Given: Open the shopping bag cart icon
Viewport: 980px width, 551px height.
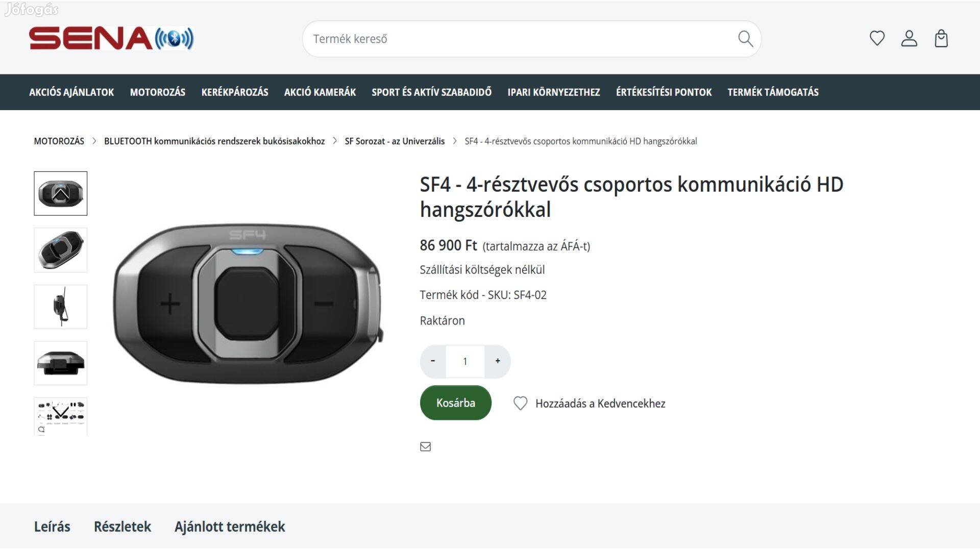Looking at the screenshot, I should [x=941, y=38].
